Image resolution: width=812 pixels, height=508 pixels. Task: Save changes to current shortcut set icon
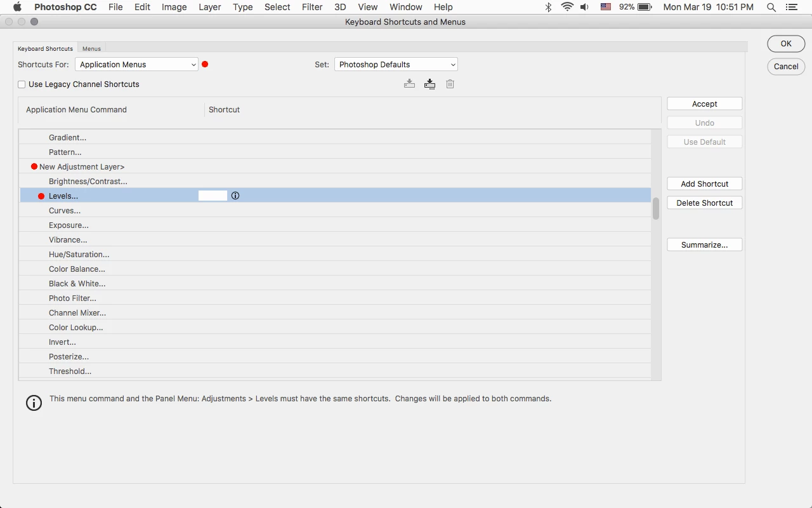coord(409,84)
